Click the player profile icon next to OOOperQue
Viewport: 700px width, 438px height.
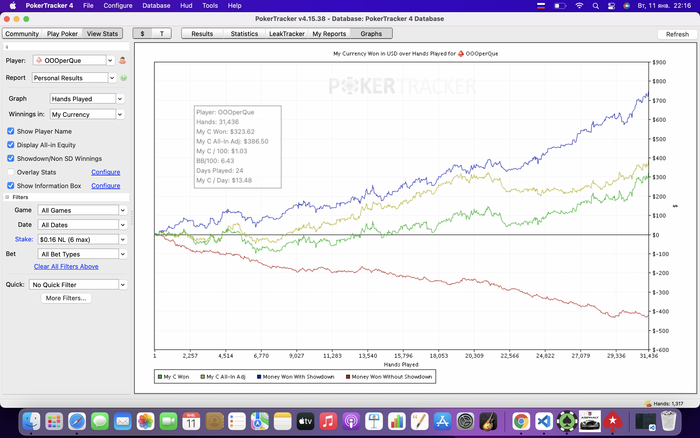122,60
